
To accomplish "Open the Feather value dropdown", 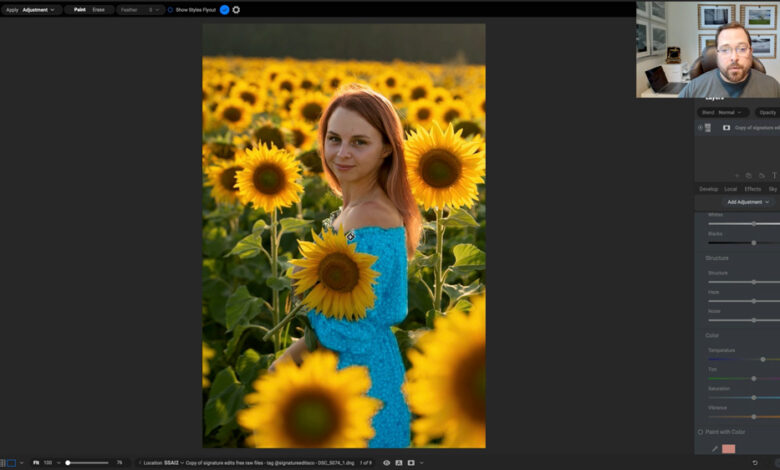I will click(x=154, y=10).
